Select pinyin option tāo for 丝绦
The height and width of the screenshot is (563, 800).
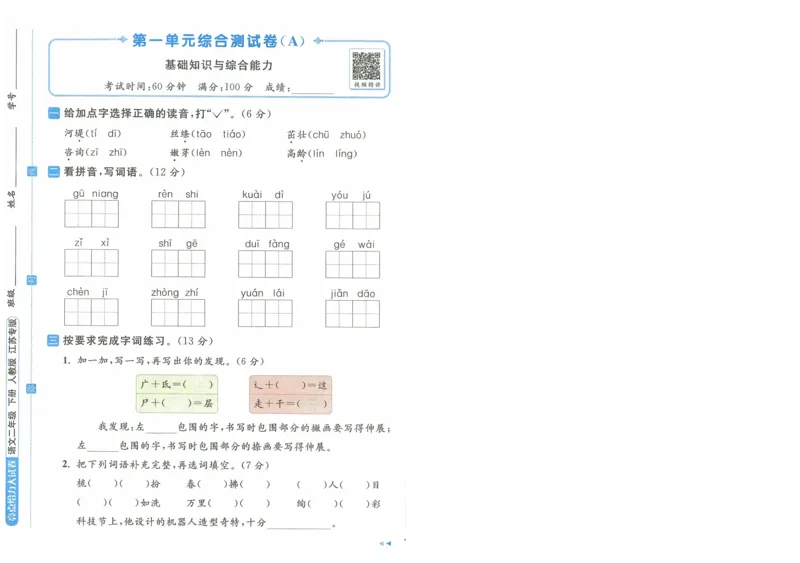pyautogui.click(x=204, y=134)
